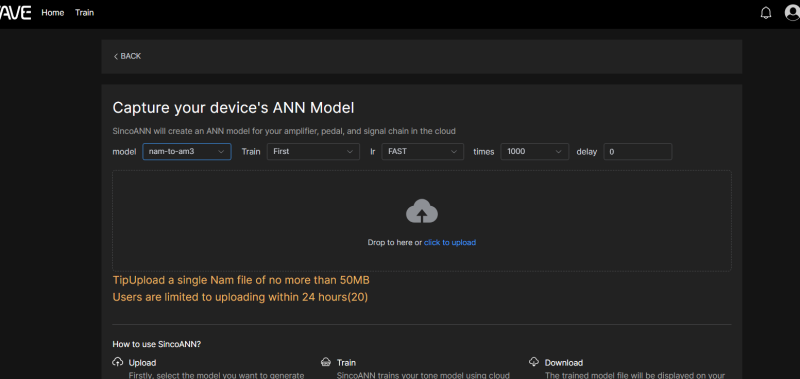Click the 'model' field label
The width and height of the screenshot is (800, 379).
[x=124, y=151]
